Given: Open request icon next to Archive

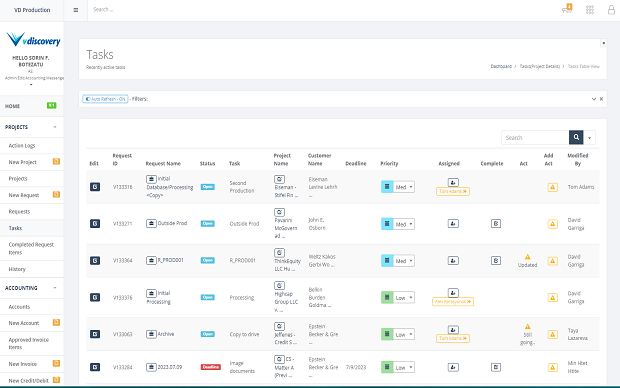Looking at the screenshot, I should click(x=151, y=334).
